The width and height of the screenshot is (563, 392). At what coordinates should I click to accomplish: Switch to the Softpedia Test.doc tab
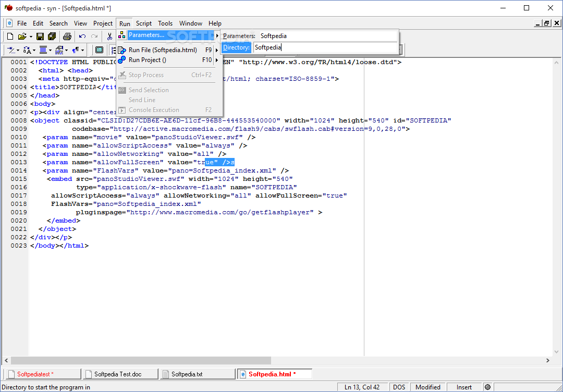point(120,374)
